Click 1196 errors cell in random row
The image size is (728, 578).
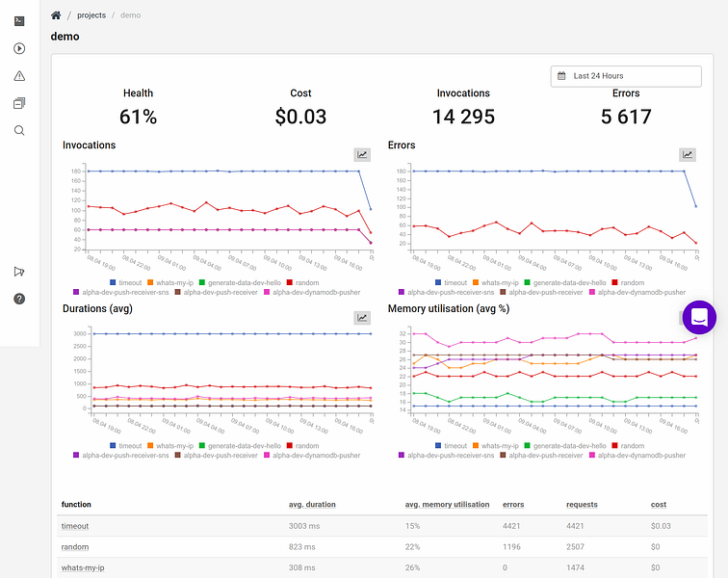click(x=511, y=547)
